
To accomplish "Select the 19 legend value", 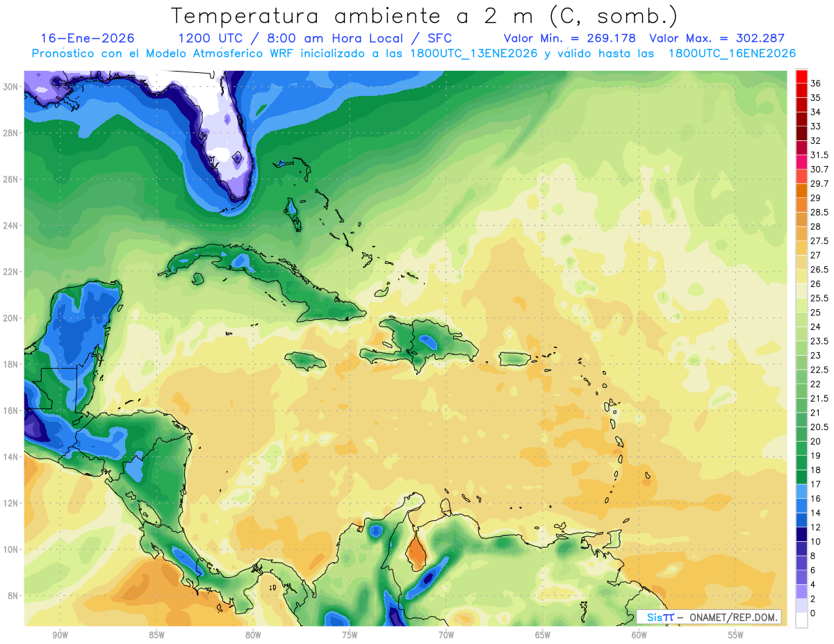I will point(815,456).
